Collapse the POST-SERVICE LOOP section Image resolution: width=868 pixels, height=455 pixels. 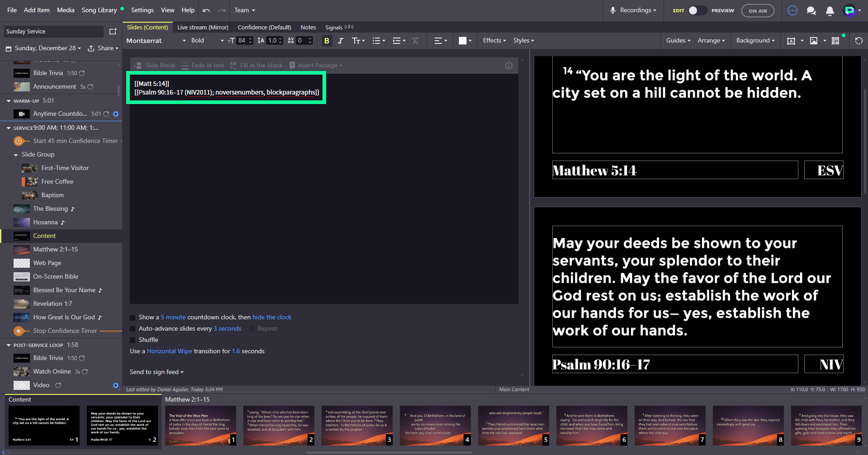[9, 345]
